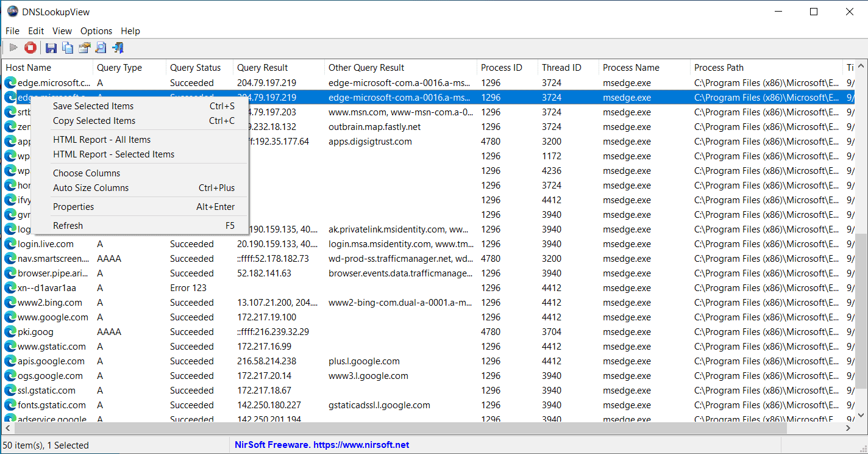Sort by the Process Path column header
868x454 pixels.
pyautogui.click(x=766, y=68)
